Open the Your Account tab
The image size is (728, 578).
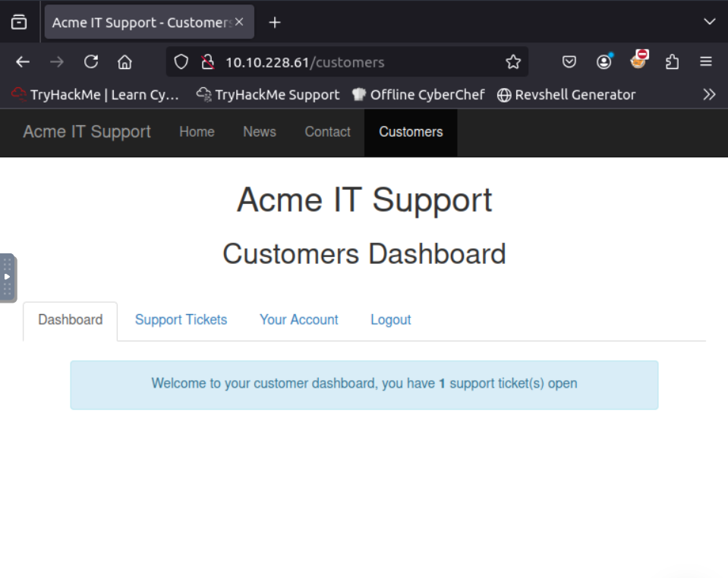298,320
